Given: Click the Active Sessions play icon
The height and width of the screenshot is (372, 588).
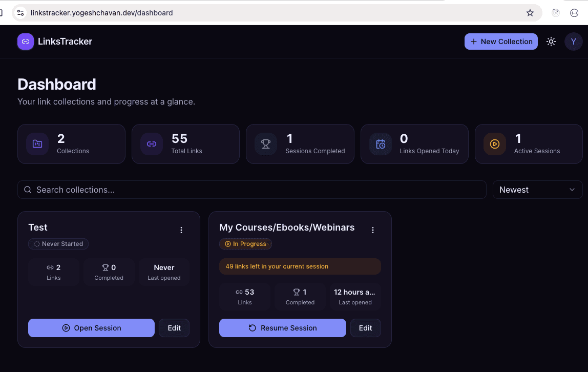Looking at the screenshot, I should (x=495, y=144).
